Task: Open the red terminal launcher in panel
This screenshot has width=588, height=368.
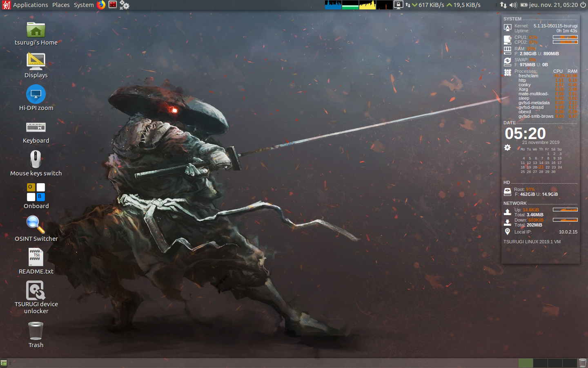Action: pyautogui.click(x=112, y=5)
